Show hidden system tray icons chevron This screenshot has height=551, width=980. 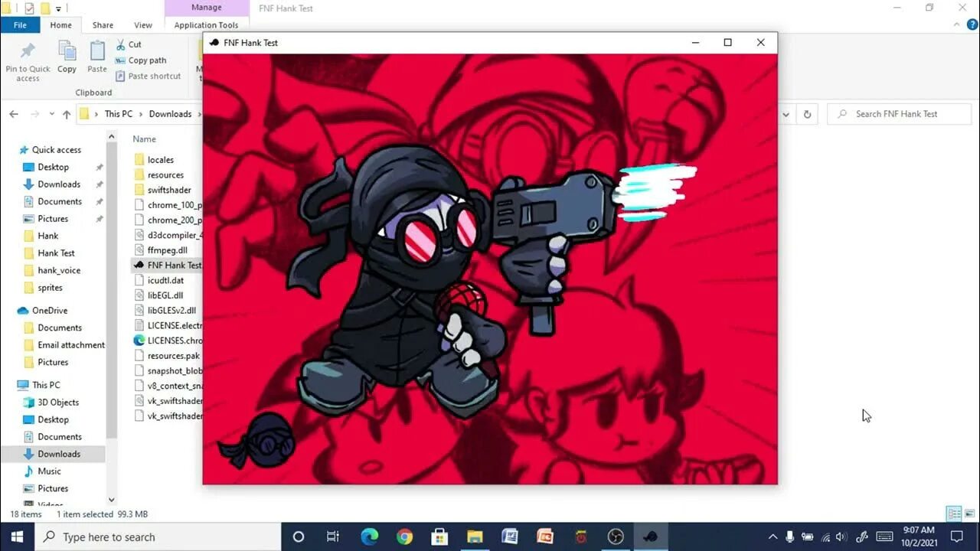pyautogui.click(x=773, y=536)
